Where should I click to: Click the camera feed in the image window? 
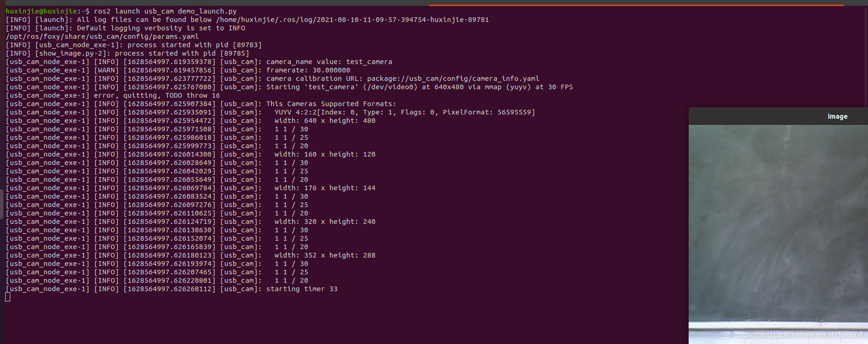[778, 234]
